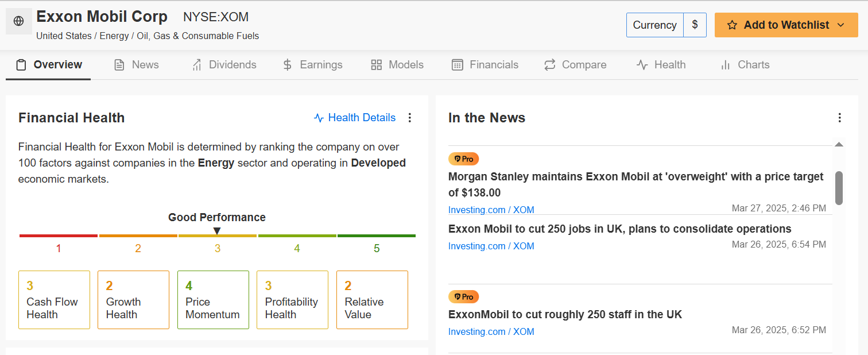Click Investing.com / XOM under 250 staff article
Viewport: 868px width, 355px height.
click(491, 331)
